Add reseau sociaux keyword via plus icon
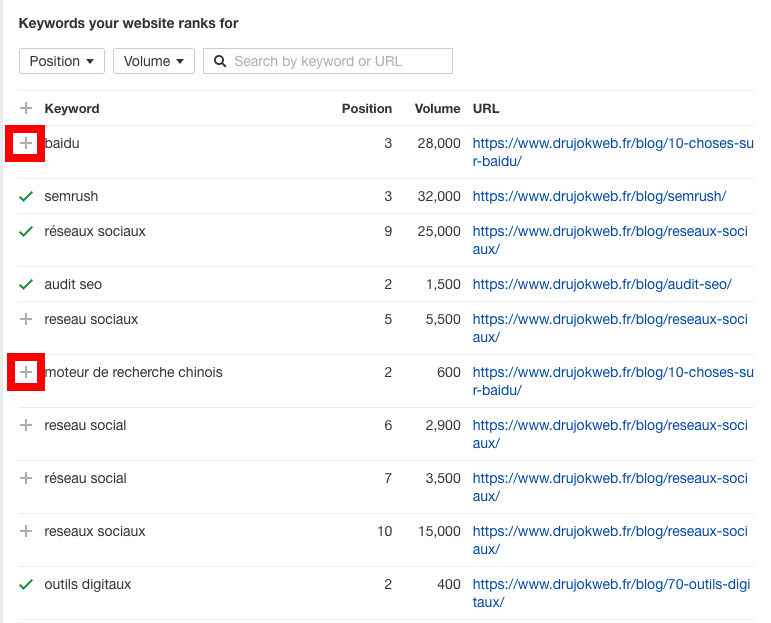 26,319
